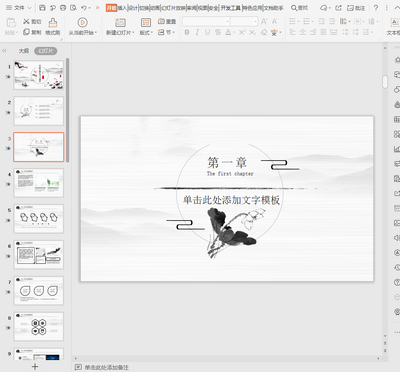The width and height of the screenshot is (400, 372).
Task: Click the animation star beside slide 3
Action: 8,148
